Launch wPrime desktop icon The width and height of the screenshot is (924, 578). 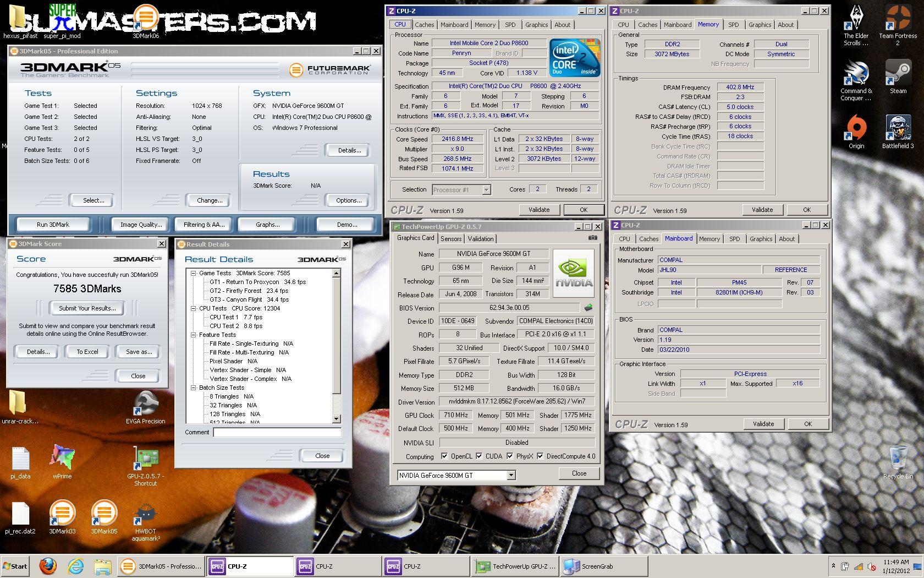62,462
